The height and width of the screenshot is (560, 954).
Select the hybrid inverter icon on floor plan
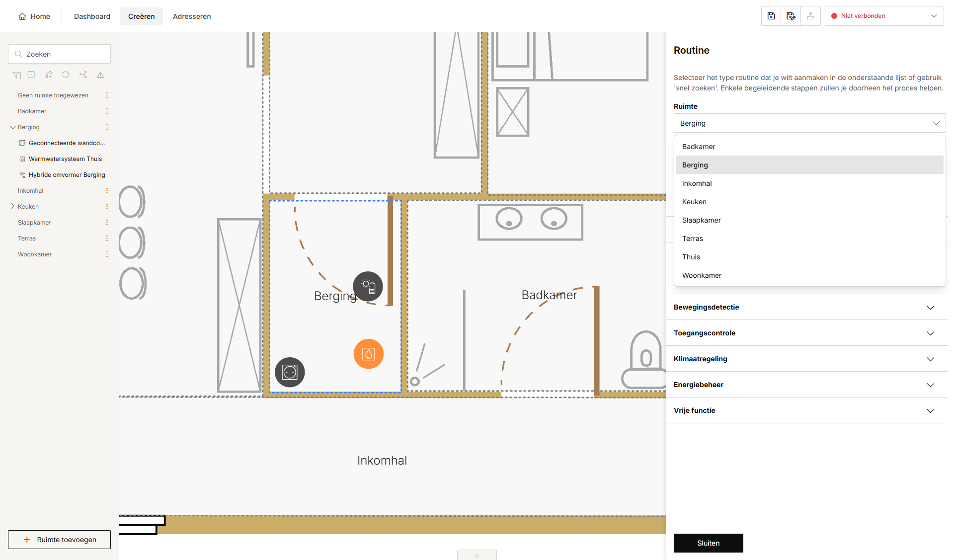pos(368,286)
